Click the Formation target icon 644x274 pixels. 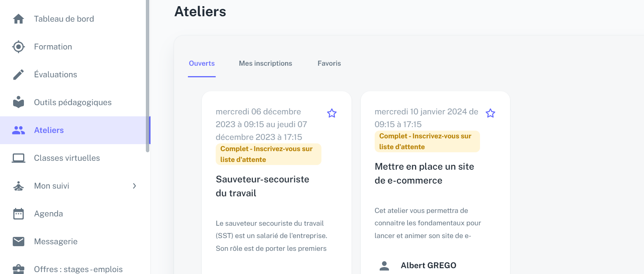click(x=19, y=47)
